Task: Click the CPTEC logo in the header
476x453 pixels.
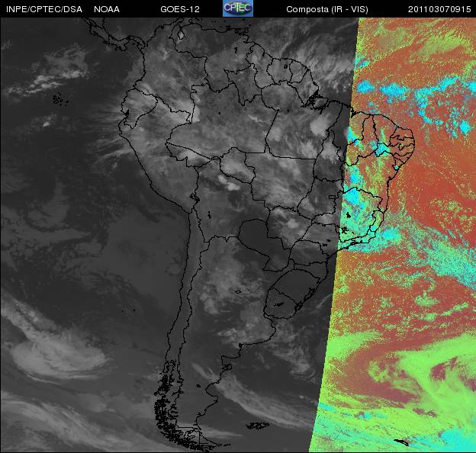Action: click(238, 8)
